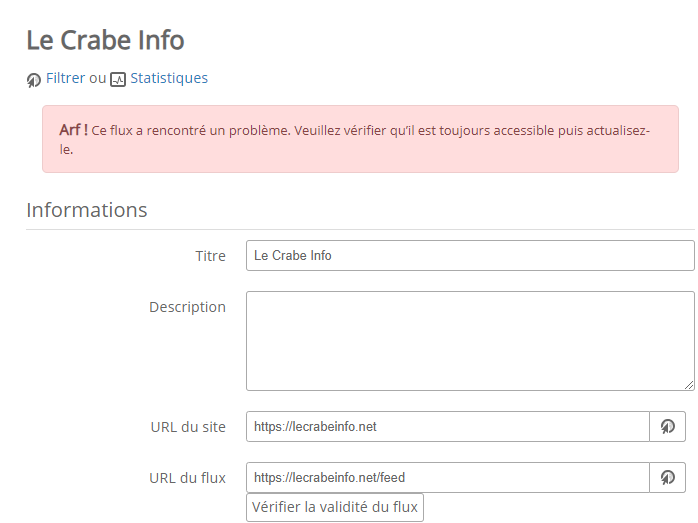698x523 pixels.
Task: Click the Filtrer icon below the title
Action: click(x=34, y=80)
